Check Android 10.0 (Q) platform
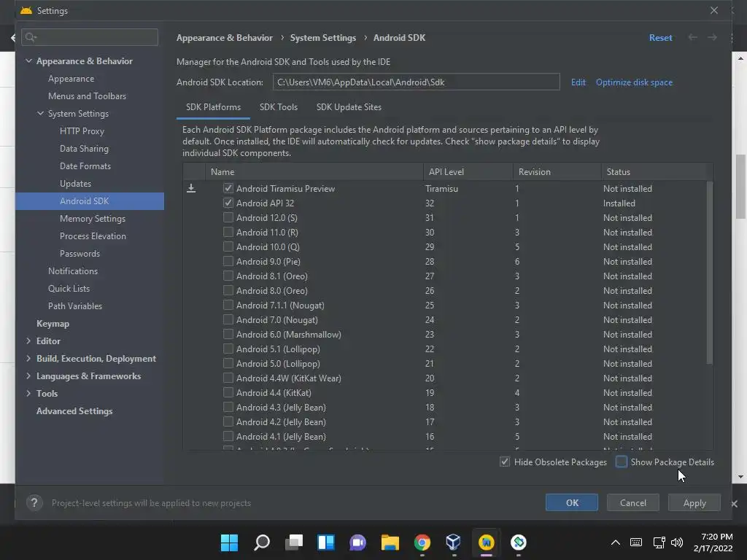Image resolution: width=747 pixels, height=560 pixels. [x=228, y=246]
